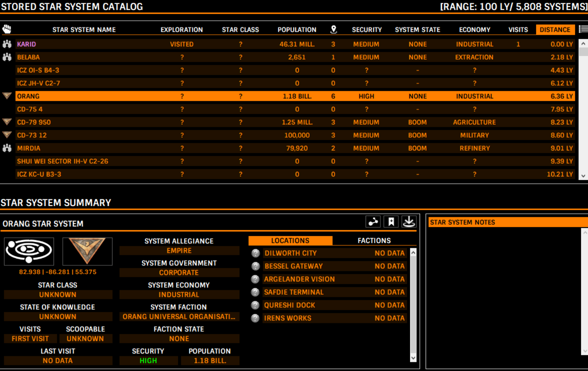588x371 pixels.
Task: Sort by Exploration column header
Action: tap(182, 30)
